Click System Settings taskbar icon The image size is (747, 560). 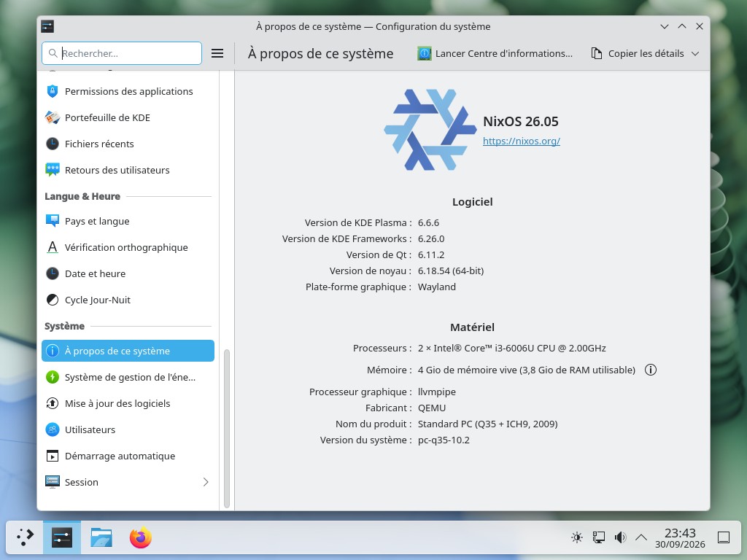[62, 537]
